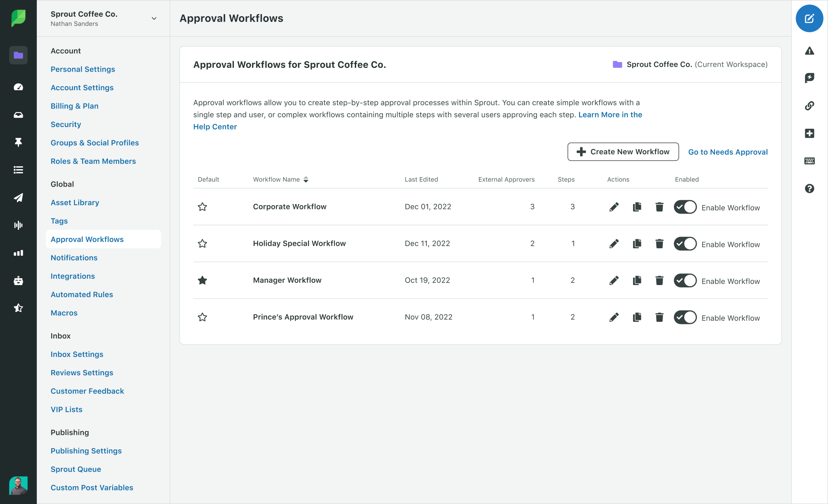The width and height of the screenshot is (828, 504).
Task: Duplicate the Holiday Special Workflow
Action: point(637,244)
